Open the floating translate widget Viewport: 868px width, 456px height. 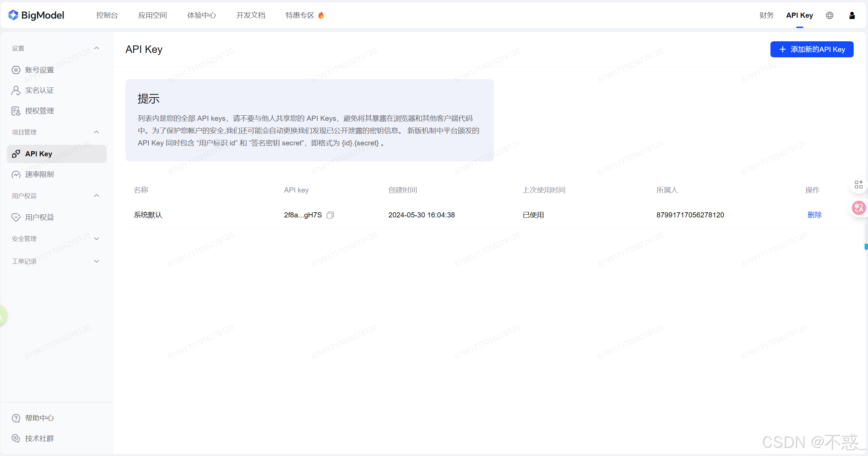pyautogui.click(x=859, y=208)
